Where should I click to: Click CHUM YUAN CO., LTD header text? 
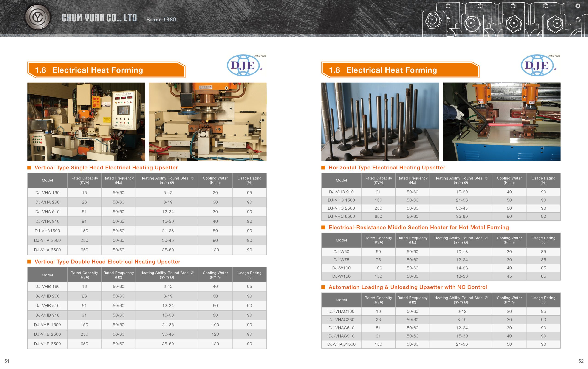pyautogui.click(x=99, y=18)
